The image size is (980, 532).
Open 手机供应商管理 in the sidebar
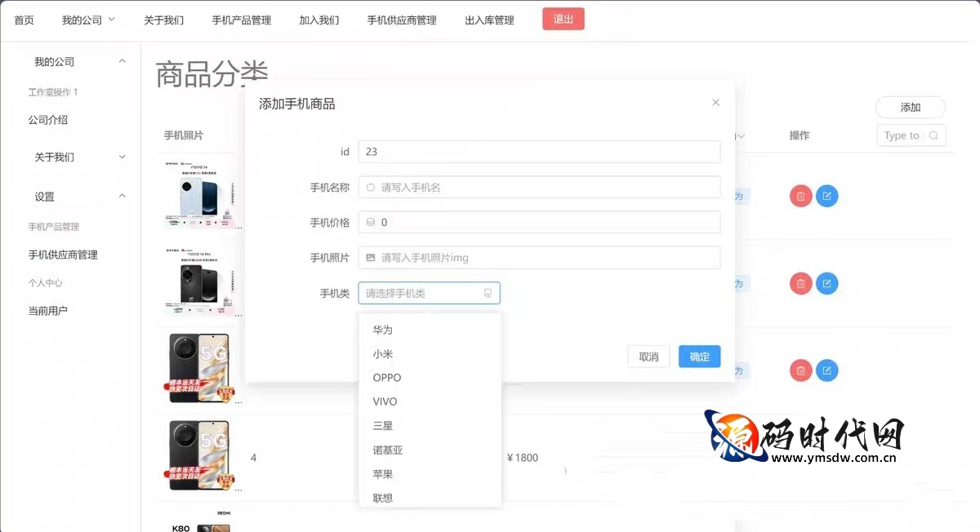pos(63,255)
